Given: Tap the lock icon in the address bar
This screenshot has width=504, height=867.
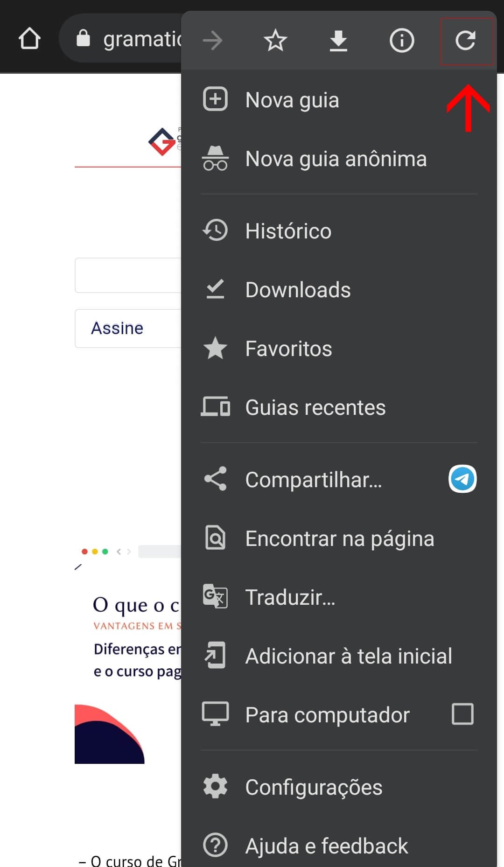Looking at the screenshot, I should click(83, 38).
